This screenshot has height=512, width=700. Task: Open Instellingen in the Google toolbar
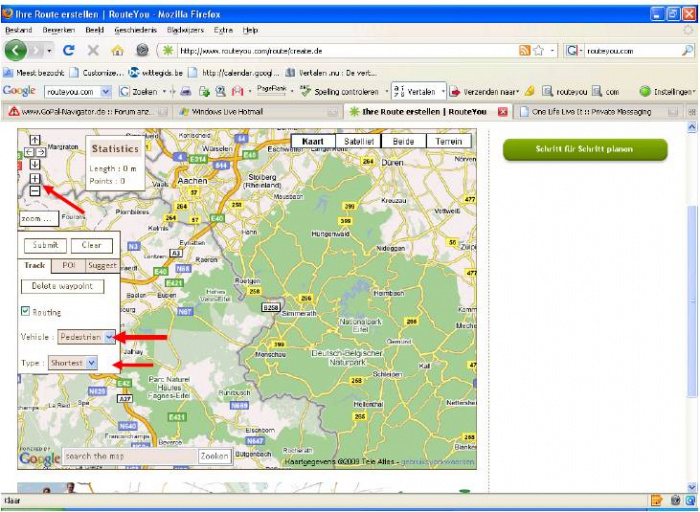click(667, 92)
